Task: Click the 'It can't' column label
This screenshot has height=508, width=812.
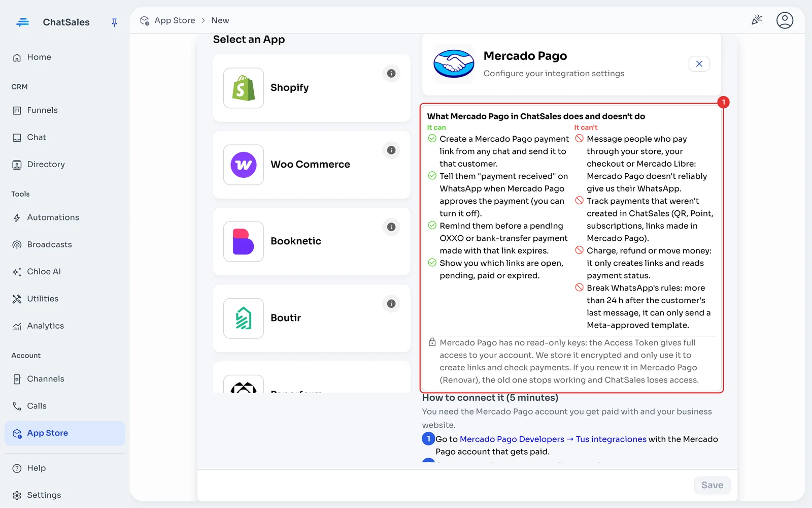Action: click(x=586, y=128)
